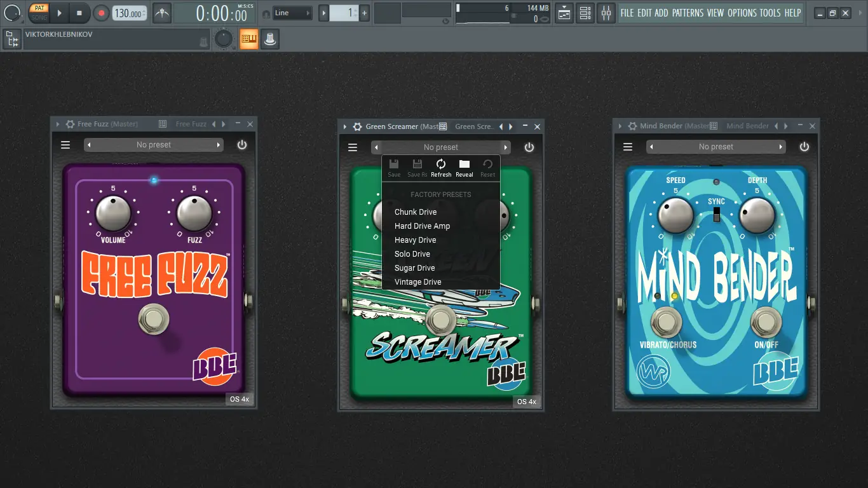Screen dimensions: 868x488
Task: Select previous preset arrow in Free Fuzz
Action: pyautogui.click(x=90, y=145)
